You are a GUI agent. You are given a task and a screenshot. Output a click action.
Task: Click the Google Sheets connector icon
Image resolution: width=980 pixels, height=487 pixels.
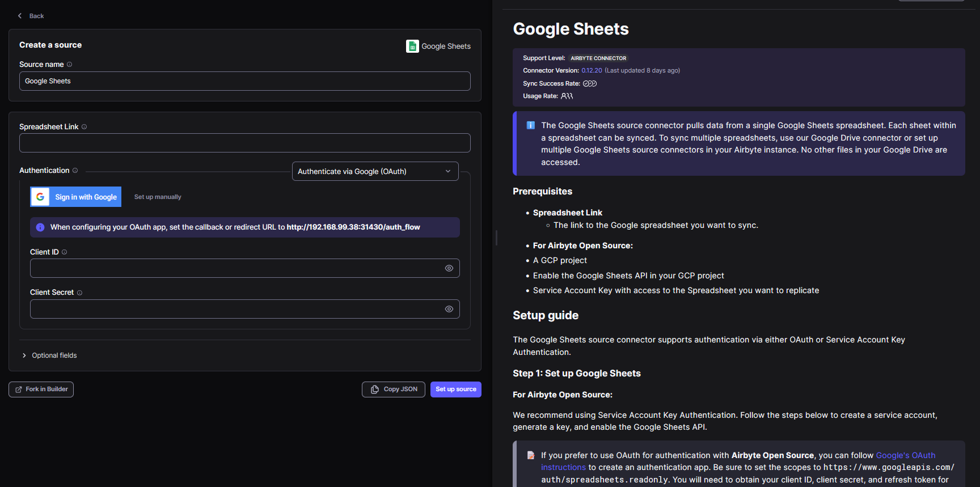click(412, 46)
